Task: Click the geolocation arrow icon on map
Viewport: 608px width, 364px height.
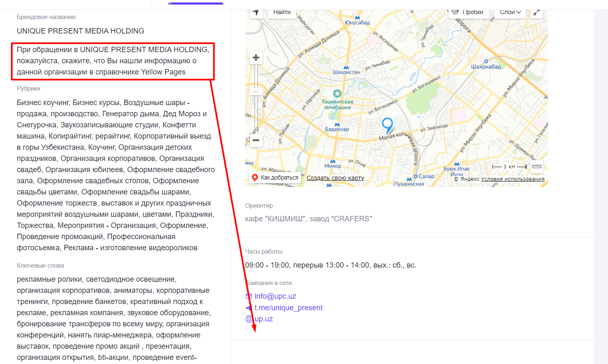Action: point(256,12)
